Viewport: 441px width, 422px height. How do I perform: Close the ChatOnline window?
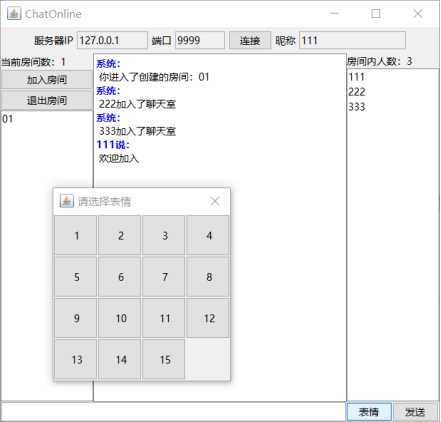click(418, 13)
